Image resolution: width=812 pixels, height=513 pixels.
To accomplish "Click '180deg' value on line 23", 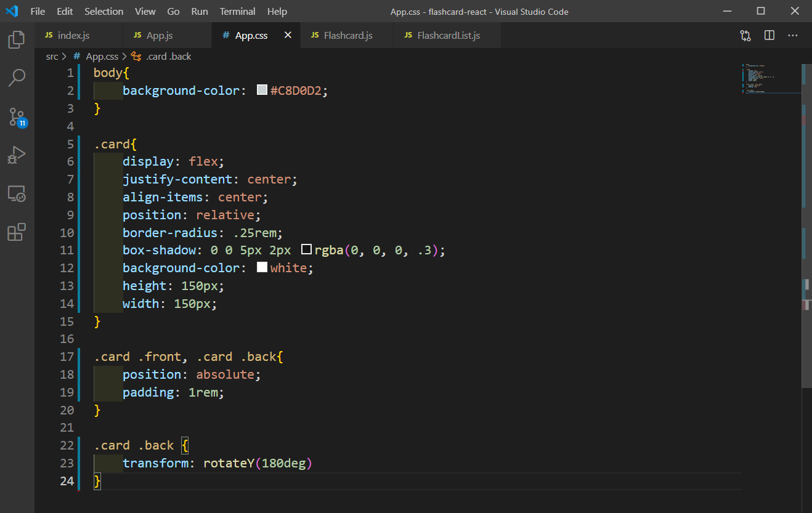I will pyautogui.click(x=284, y=463).
